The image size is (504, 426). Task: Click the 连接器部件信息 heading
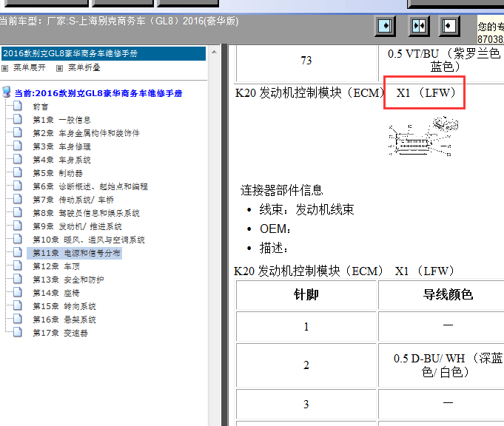(281, 190)
